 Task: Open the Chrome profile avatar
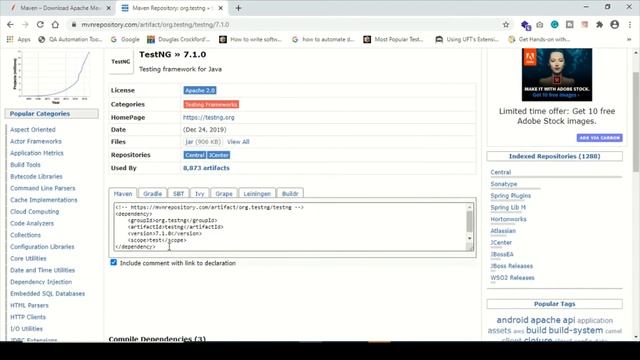[614, 24]
